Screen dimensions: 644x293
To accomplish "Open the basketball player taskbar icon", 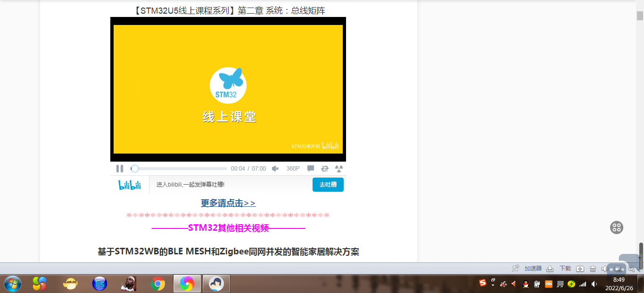I will [x=129, y=284].
